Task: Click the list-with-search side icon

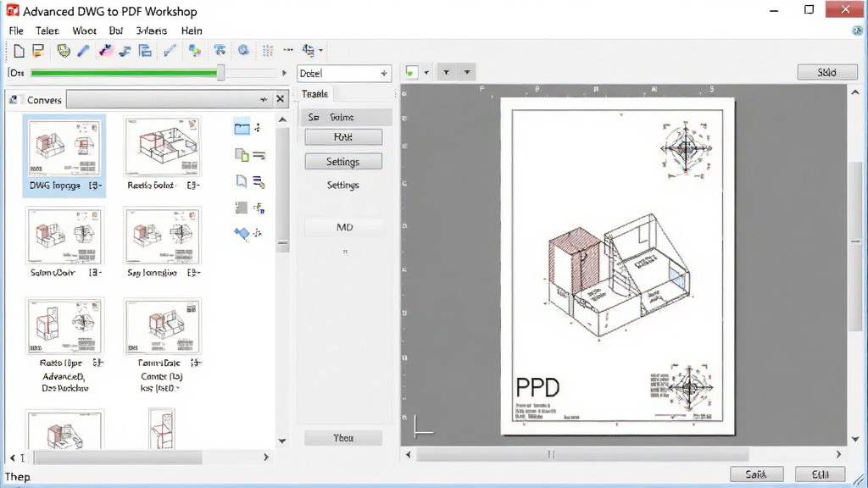Action: click(x=259, y=181)
